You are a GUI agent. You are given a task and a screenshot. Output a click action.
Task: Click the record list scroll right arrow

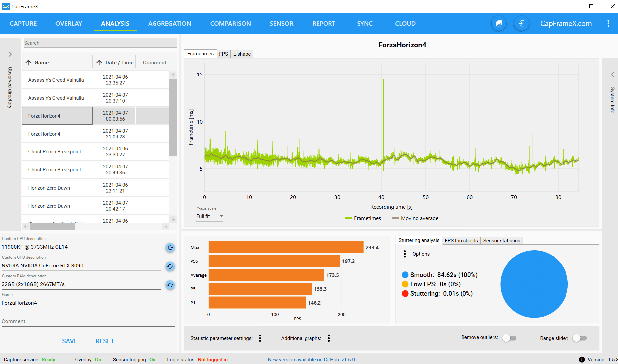166,227
